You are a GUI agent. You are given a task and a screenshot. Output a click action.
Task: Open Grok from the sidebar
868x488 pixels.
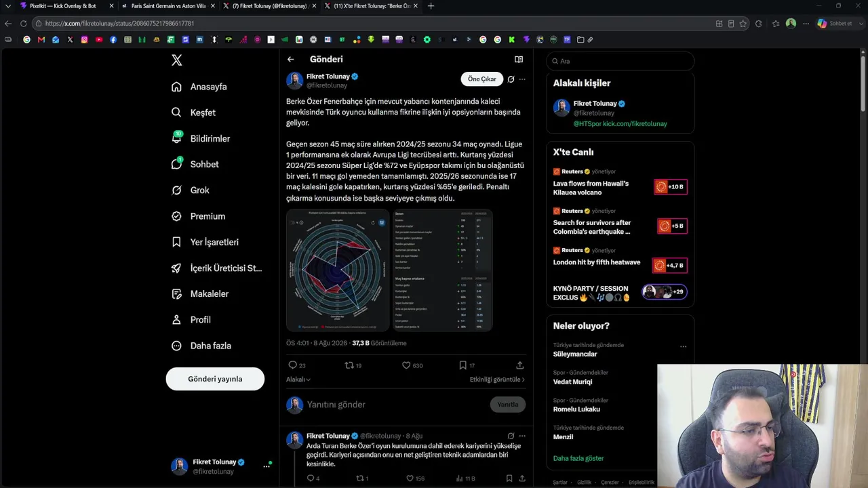pyautogui.click(x=191, y=190)
